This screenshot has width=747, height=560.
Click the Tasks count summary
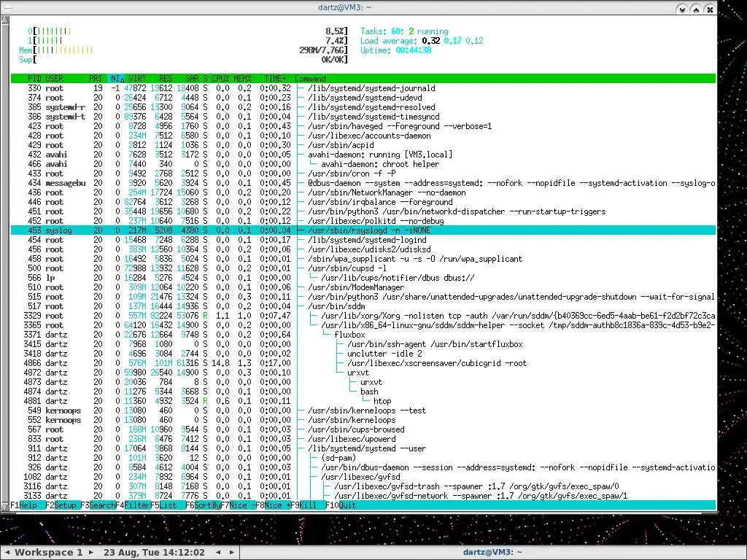404,31
